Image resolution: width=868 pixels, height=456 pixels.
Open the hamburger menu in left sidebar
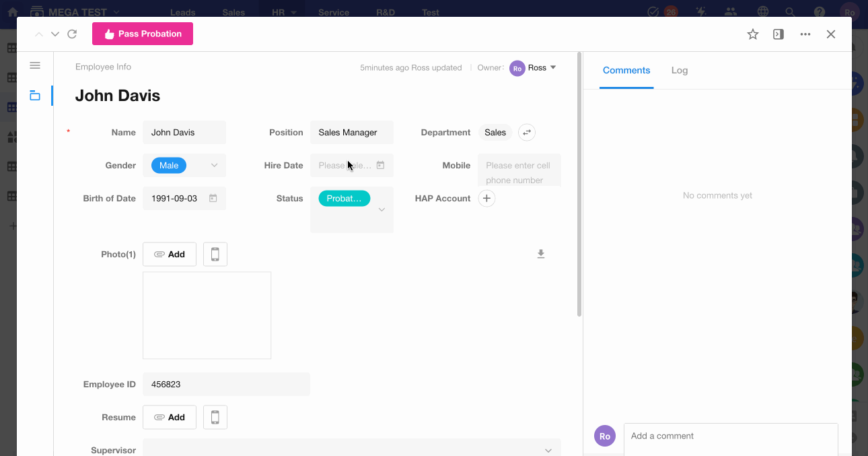coord(35,65)
